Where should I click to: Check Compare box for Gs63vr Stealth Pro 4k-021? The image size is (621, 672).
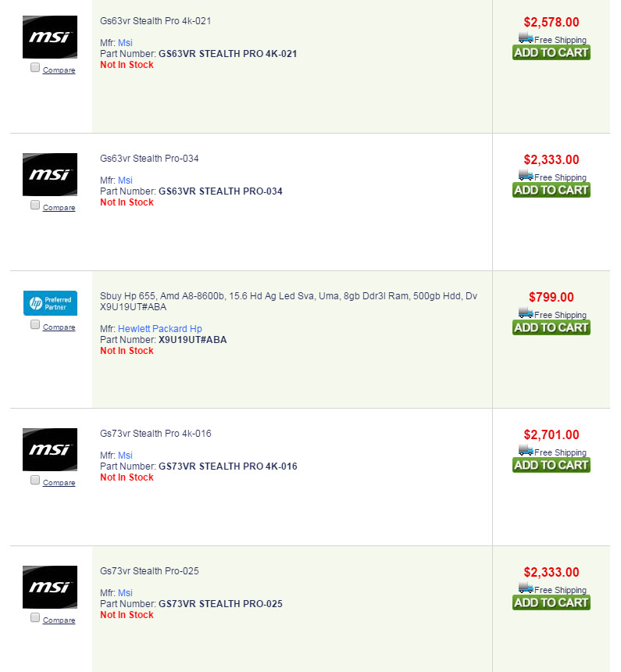tap(35, 68)
